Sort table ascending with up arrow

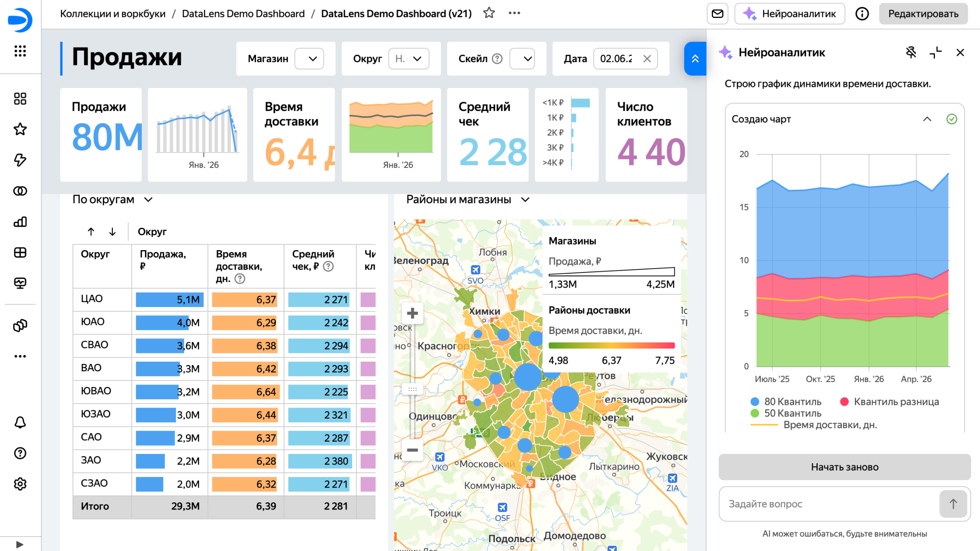point(91,232)
